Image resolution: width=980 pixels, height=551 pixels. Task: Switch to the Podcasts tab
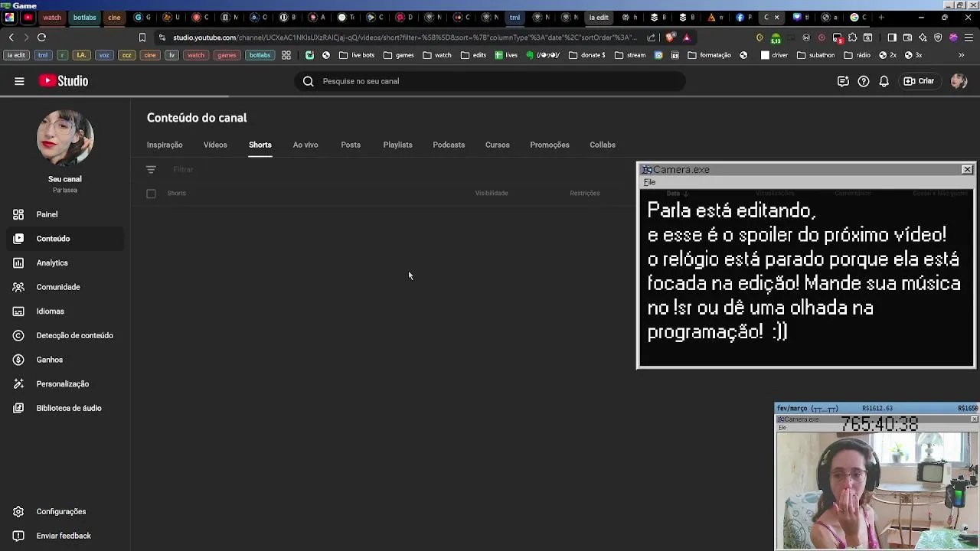449,145
